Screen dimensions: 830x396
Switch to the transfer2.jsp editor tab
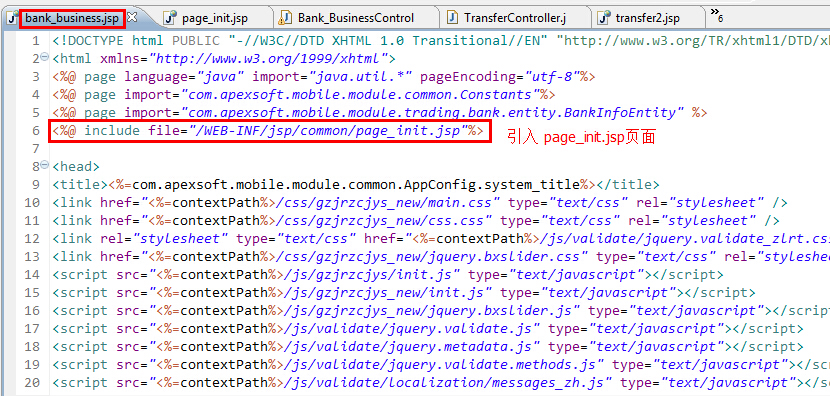point(647,18)
